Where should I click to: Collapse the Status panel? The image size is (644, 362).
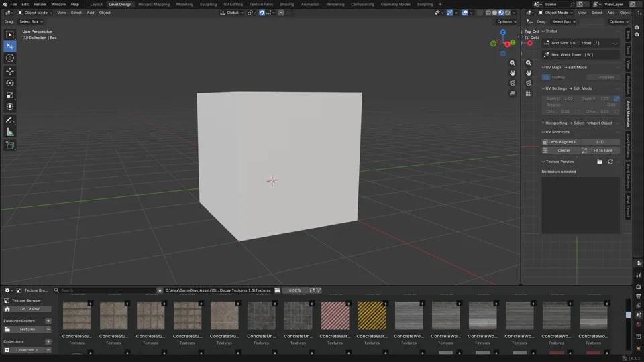pos(543,32)
